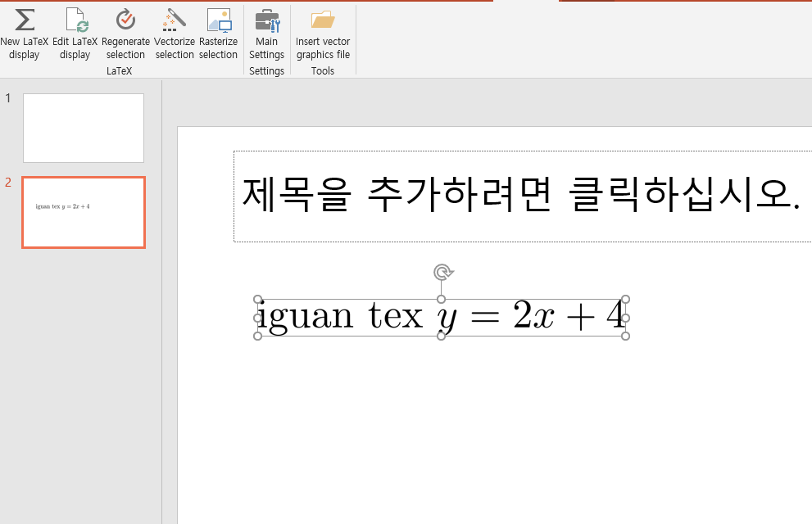Select the Vectorize selection tool
This screenshot has width=812, height=524.
coord(174,33)
